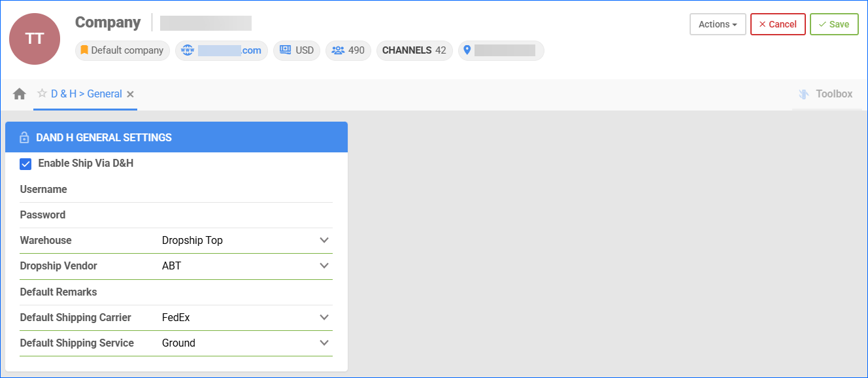868x378 pixels.
Task: Uncheck Enable Ship Via D&H checkbox
Action: click(26, 163)
